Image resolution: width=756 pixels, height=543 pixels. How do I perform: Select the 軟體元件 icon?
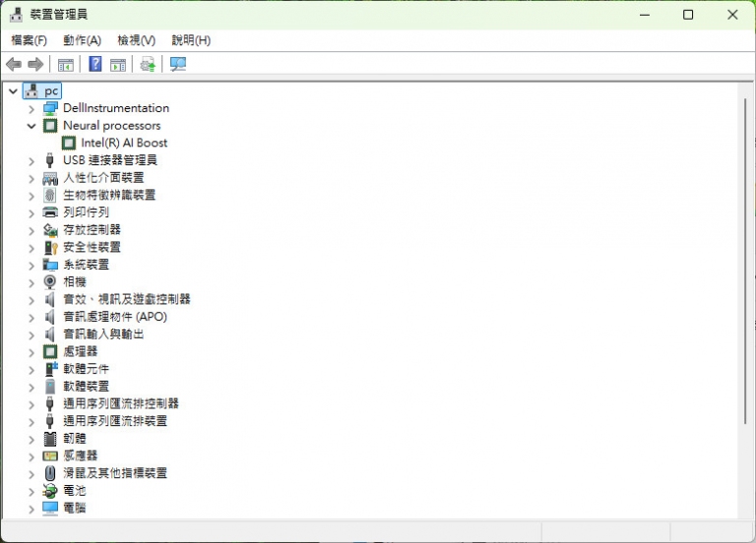pyautogui.click(x=50, y=369)
